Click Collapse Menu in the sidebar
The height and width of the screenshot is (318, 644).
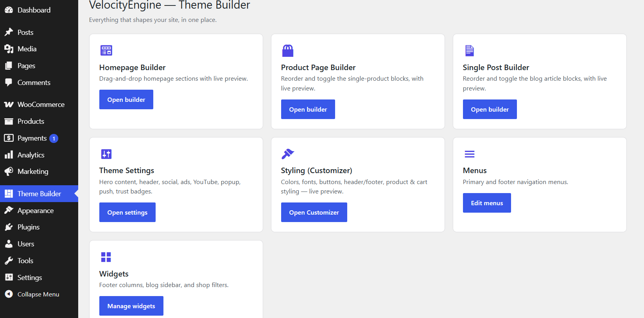[39, 294]
